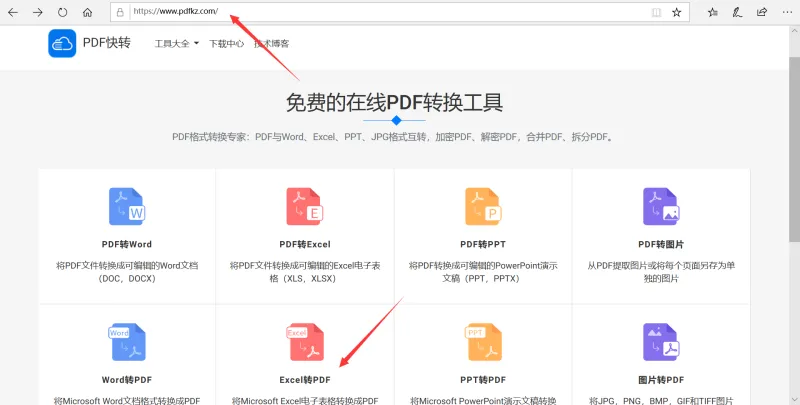Open the PPT转PDF title link
This screenshot has height=405, width=800.
click(483, 380)
